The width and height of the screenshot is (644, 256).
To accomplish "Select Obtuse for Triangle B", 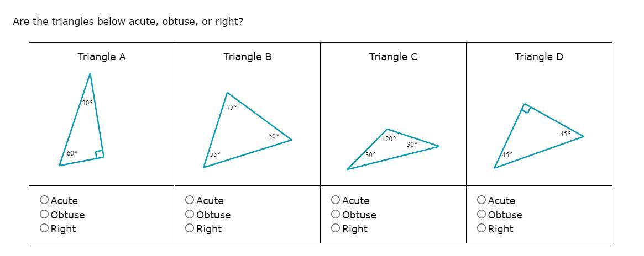I will (x=190, y=214).
